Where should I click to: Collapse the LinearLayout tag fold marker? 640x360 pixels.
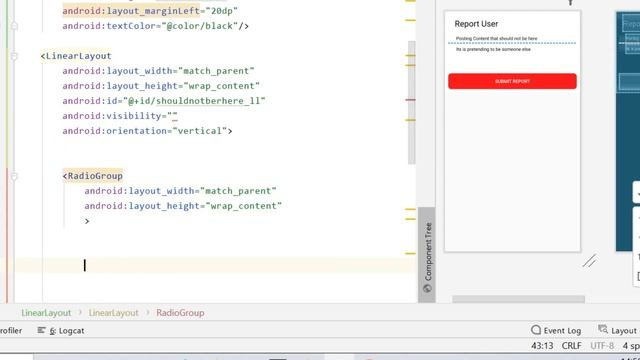tap(14, 56)
